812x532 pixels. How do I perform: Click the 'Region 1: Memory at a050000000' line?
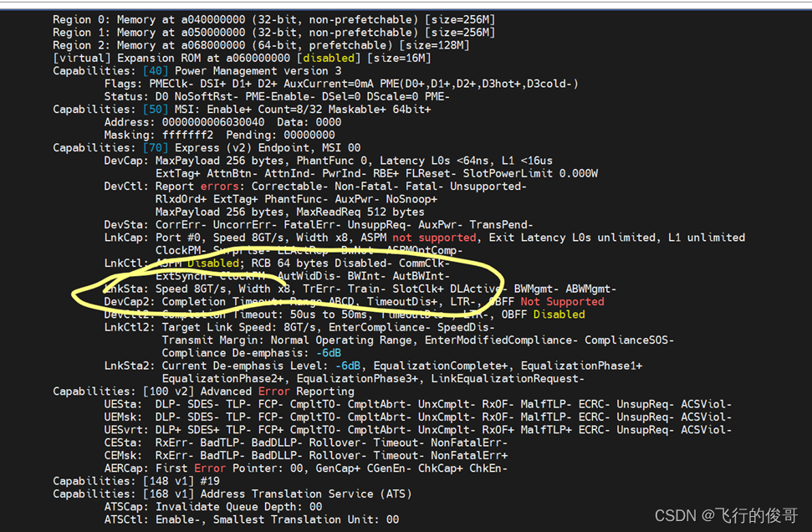[274, 33]
